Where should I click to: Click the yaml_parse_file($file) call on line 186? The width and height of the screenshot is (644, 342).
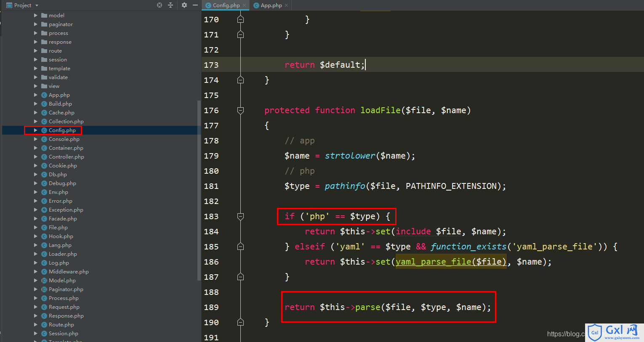pyautogui.click(x=451, y=262)
